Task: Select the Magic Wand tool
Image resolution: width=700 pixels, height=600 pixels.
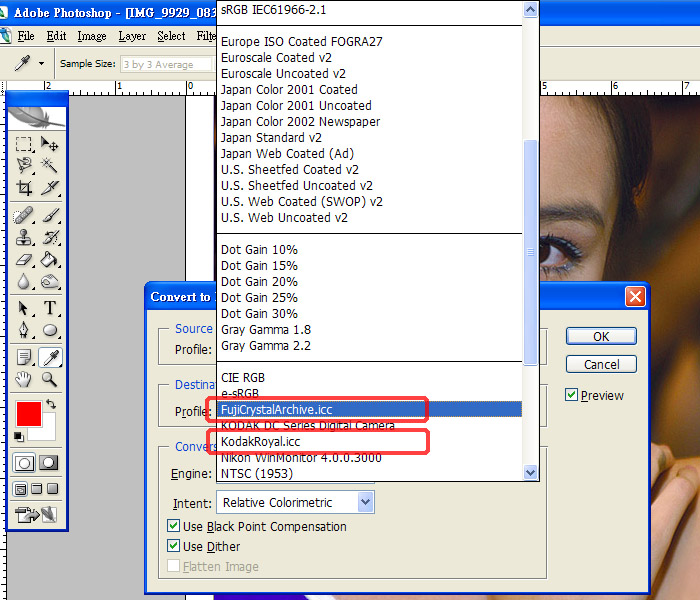Action: tap(50, 166)
